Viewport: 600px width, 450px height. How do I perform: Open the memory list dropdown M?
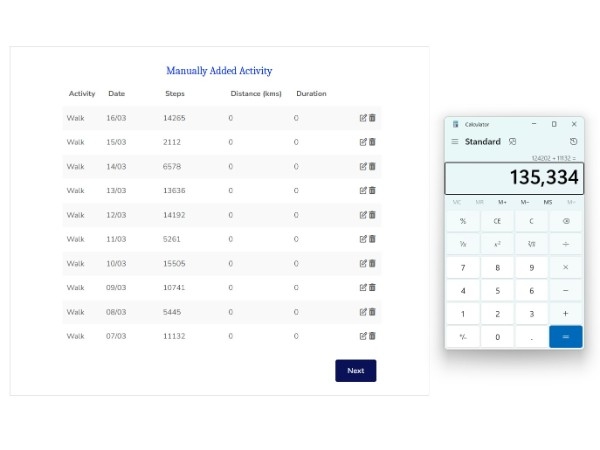click(x=571, y=202)
